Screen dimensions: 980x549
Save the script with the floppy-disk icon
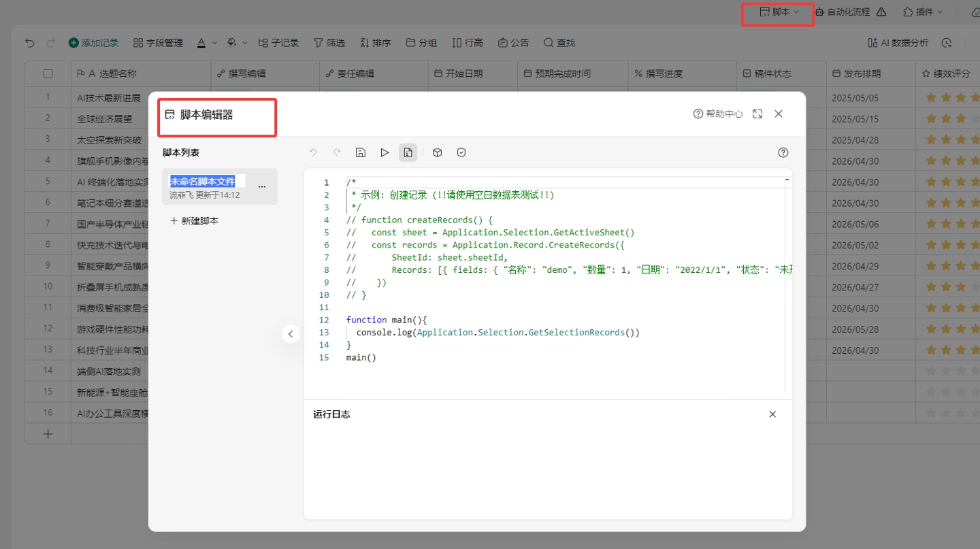pyautogui.click(x=361, y=152)
